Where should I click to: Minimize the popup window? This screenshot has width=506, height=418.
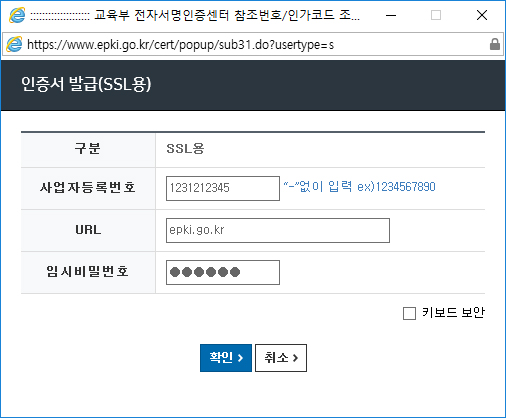[x=391, y=15]
